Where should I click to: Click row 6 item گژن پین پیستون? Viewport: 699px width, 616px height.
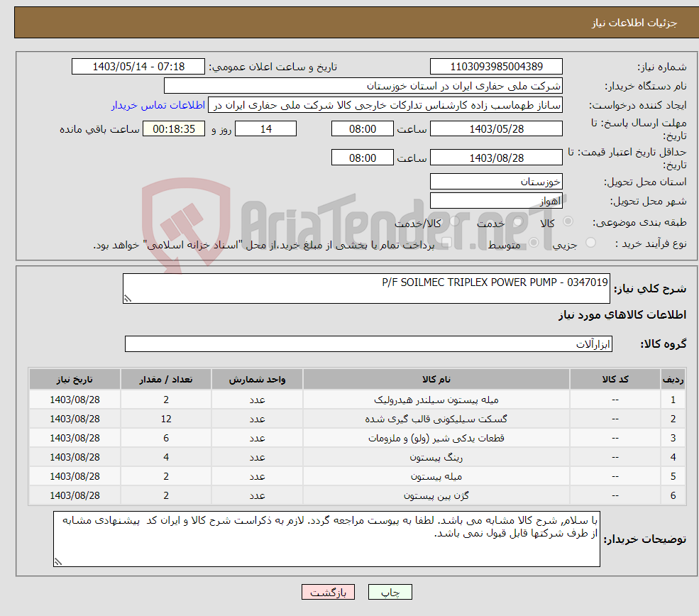[x=436, y=495]
